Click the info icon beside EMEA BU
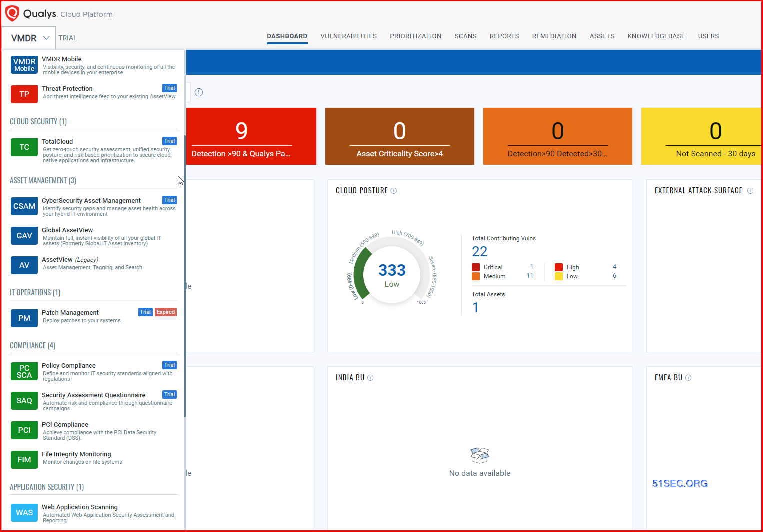 688,378
